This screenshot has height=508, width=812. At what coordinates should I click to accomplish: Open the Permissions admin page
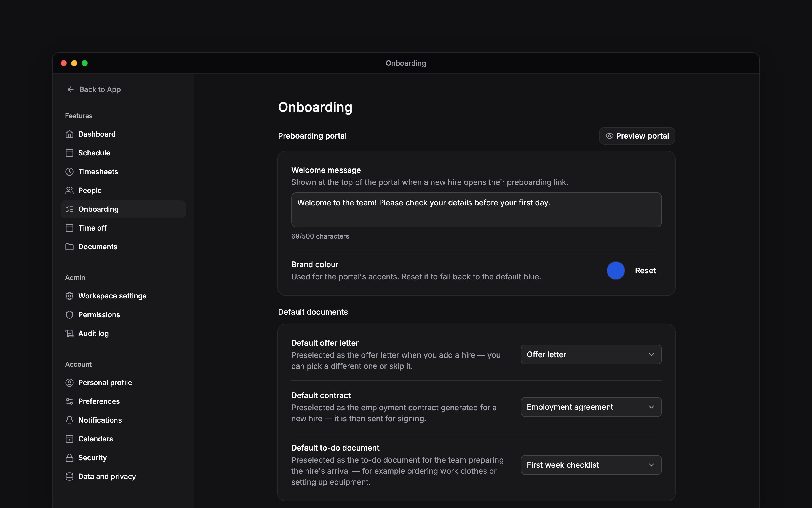[x=123, y=315]
